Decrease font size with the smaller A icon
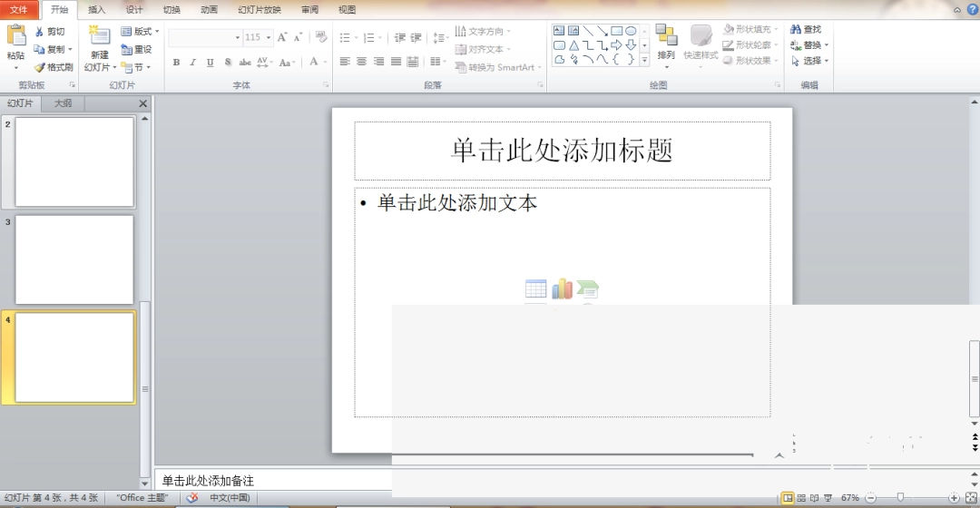This screenshot has height=508, width=980. pyautogui.click(x=299, y=37)
